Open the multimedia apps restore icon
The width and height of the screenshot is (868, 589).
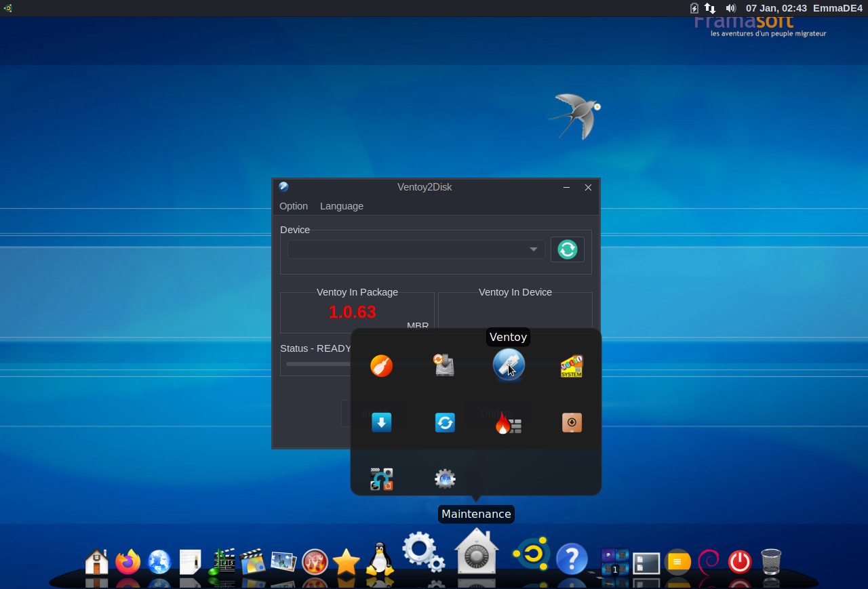click(x=382, y=479)
